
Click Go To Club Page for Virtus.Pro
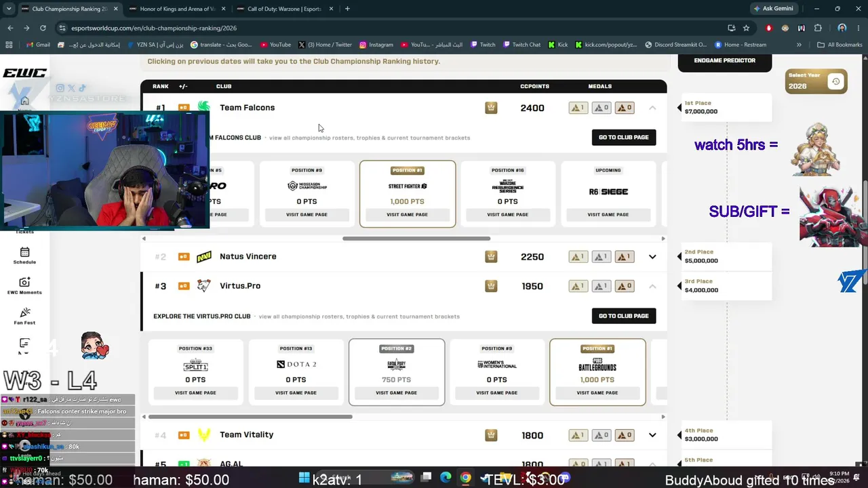pos(624,316)
